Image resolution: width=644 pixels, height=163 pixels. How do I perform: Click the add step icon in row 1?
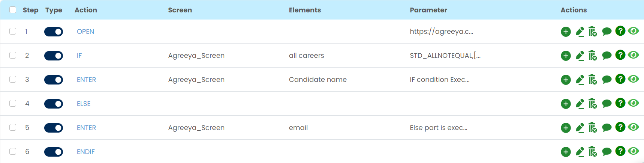(x=566, y=32)
